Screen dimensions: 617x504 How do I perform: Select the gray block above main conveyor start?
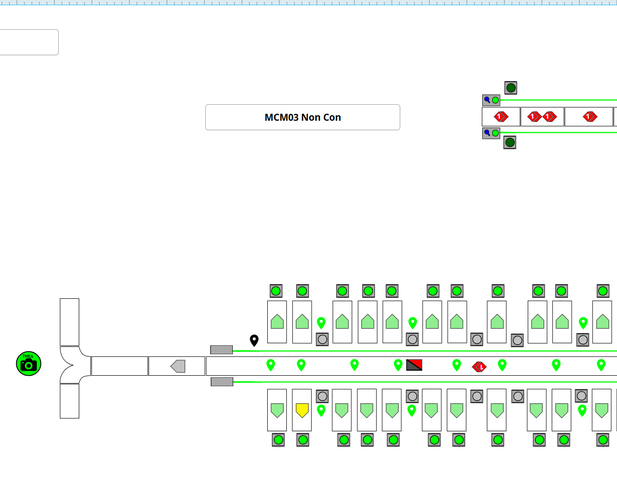pos(221,349)
